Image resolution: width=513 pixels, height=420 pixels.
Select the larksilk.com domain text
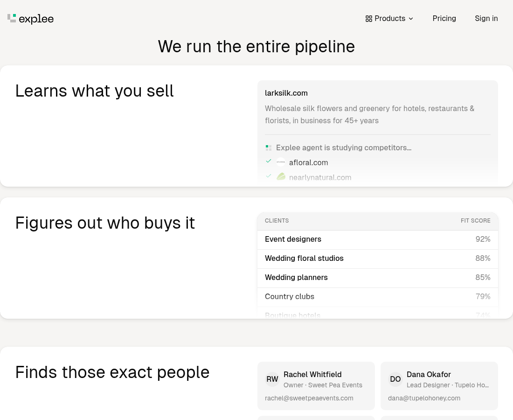pyautogui.click(x=286, y=93)
